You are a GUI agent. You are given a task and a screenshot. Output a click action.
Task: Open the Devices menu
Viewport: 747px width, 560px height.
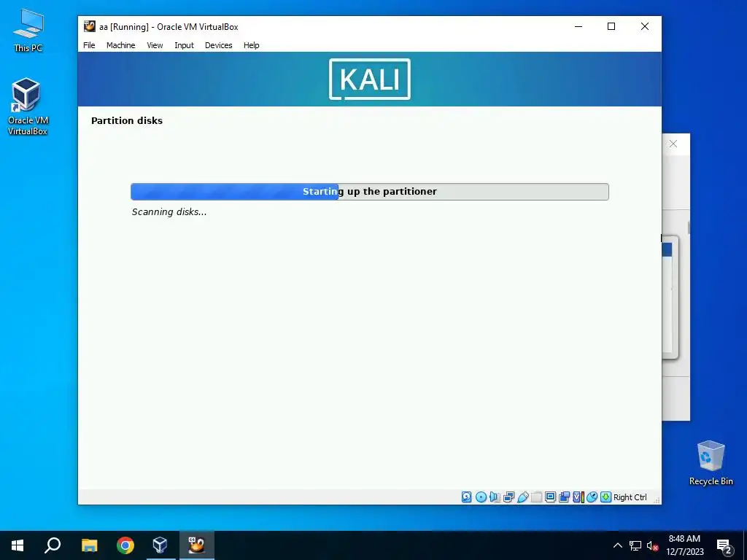tap(219, 45)
